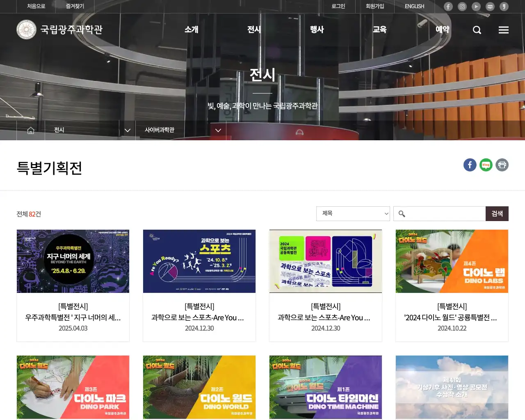Open the hamburger full menu icon

503,30
